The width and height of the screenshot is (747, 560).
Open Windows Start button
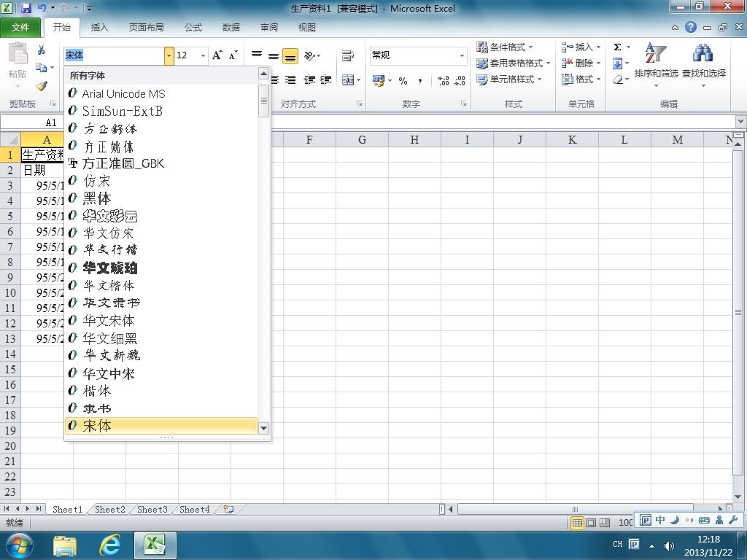click(x=19, y=545)
